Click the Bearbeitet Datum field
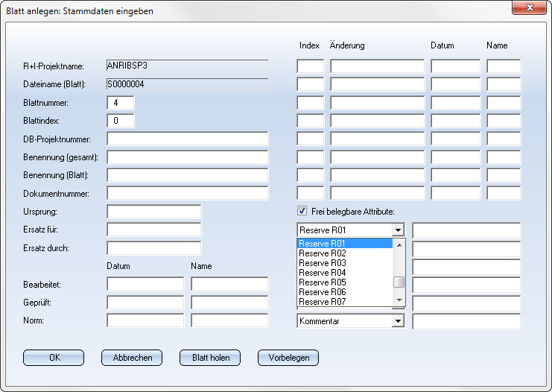Screen dimensions: 552x392 point(145,284)
